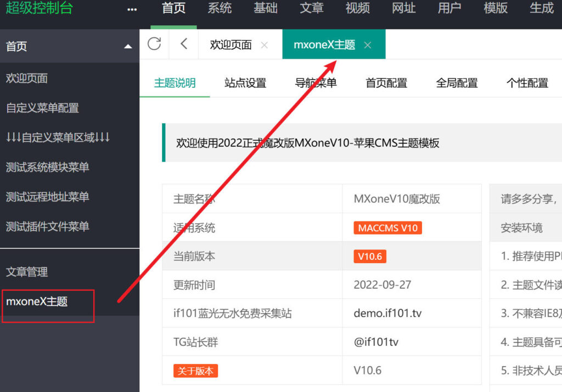Open the three-dots menu beside 超级控制台
This screenshot has height=392, width=562.
[132, 9]
